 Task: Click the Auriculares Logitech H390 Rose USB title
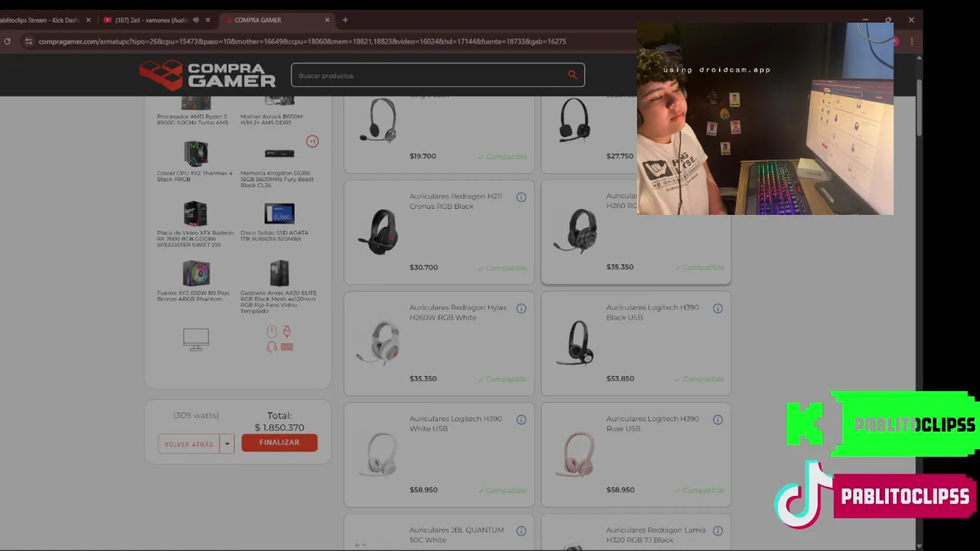[x=652, y=423]
